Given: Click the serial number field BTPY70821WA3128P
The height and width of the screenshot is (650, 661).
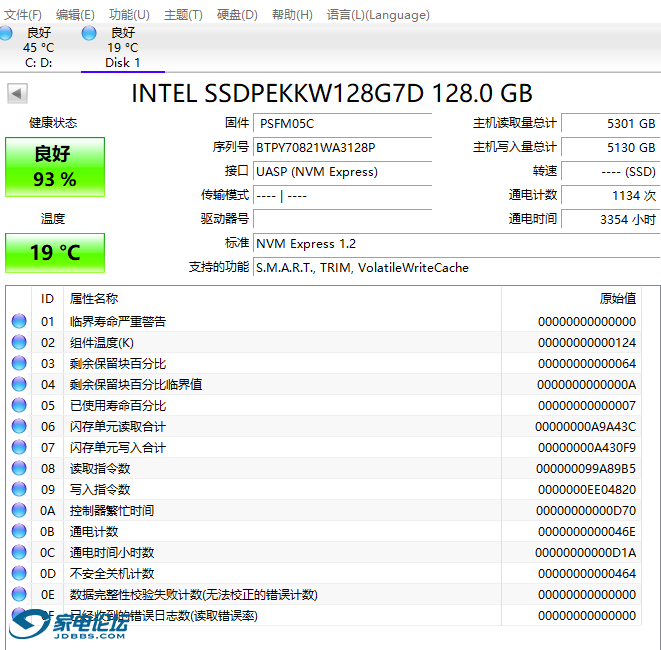Looking at the screenshot, I should 342,148.
